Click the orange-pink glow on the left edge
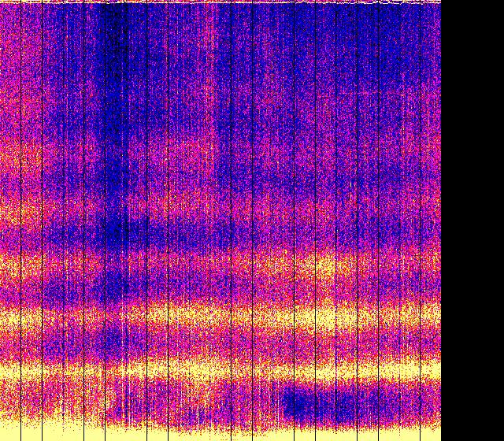 tap(9, 157)
